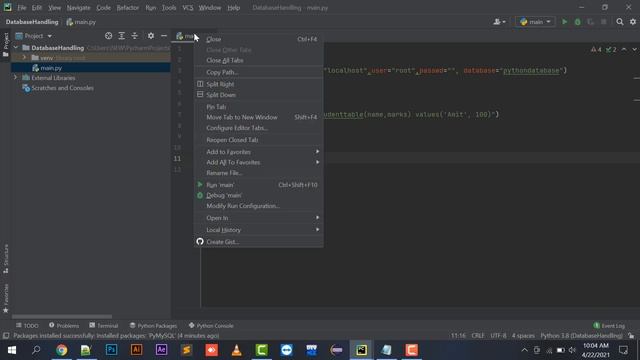The height and width of the screenshot is (360, 640).
Task: Click Python 3.8 interpreter in status bar
Action: coord(581,336)
